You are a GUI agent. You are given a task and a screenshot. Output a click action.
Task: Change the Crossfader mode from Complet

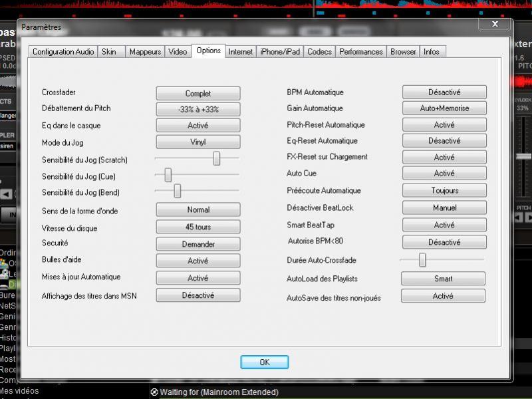[198, 93]
